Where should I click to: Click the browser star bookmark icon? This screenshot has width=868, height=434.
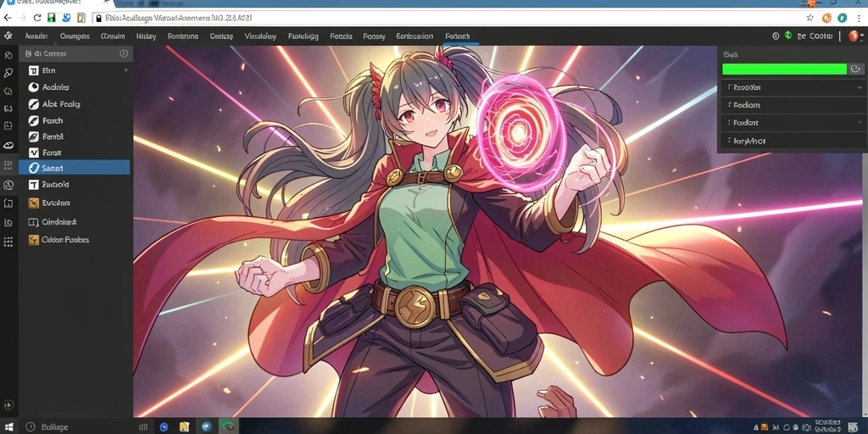[810, 18]
